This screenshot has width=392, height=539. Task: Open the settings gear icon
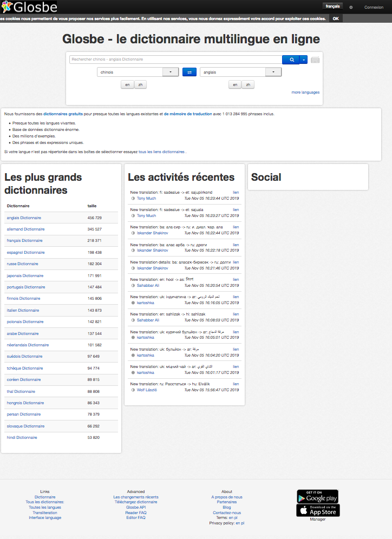click(x=351, y=7)
